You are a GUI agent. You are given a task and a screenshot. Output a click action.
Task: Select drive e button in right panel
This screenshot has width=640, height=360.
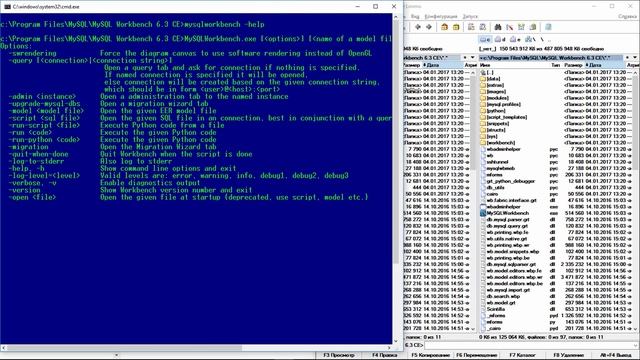click(x=515, y=40)
